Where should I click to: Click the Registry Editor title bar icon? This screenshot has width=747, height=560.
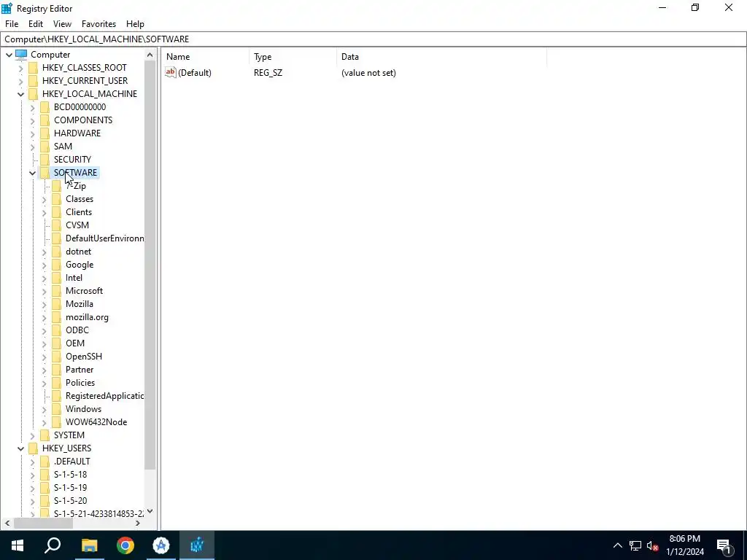7,8
